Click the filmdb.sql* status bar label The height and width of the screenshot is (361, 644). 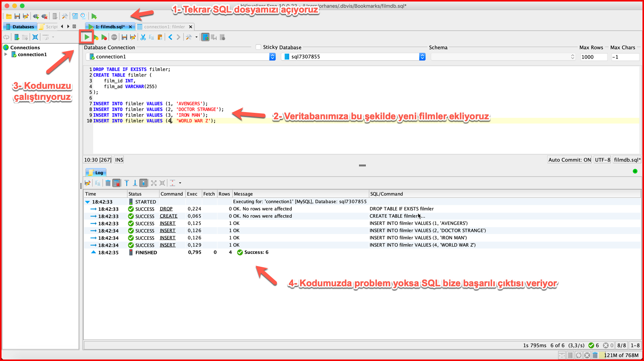coord(627,160)
